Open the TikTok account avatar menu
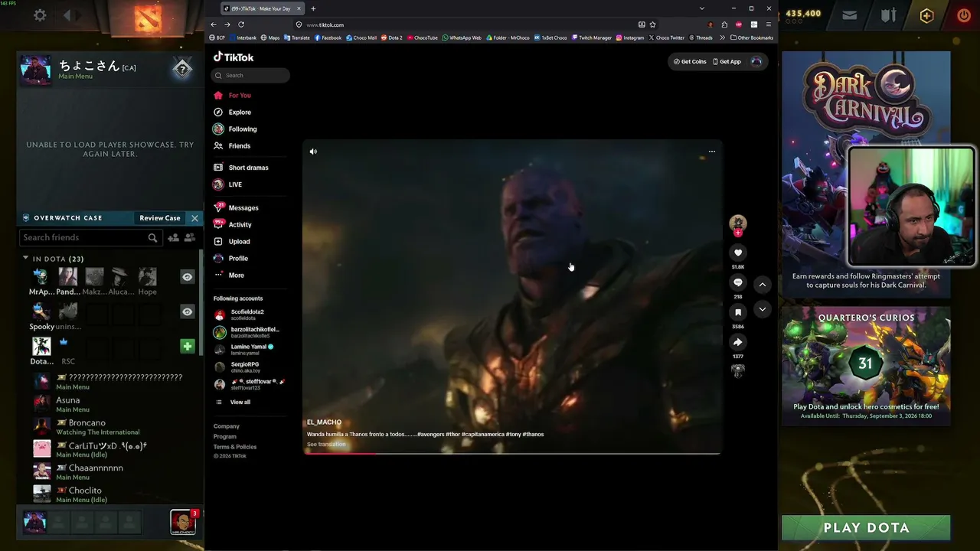Screen dimensions: 980x551 click(x=756, y=61)
